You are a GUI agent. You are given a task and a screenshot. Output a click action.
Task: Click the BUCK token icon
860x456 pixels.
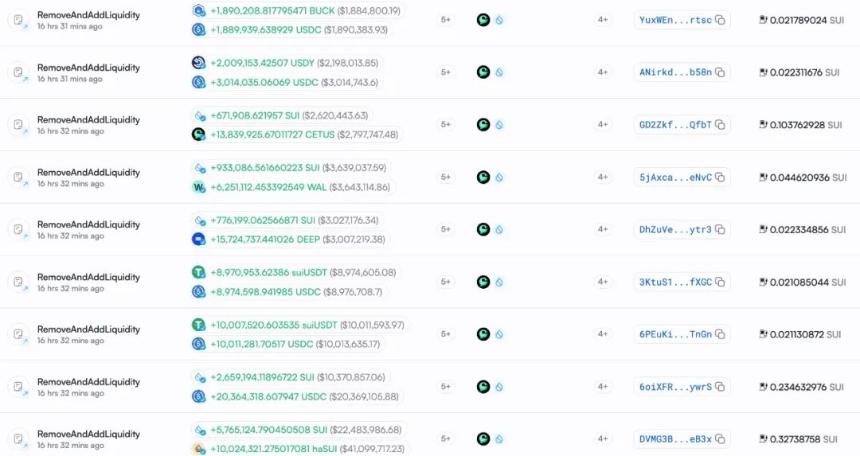click(x=199, y=10)
